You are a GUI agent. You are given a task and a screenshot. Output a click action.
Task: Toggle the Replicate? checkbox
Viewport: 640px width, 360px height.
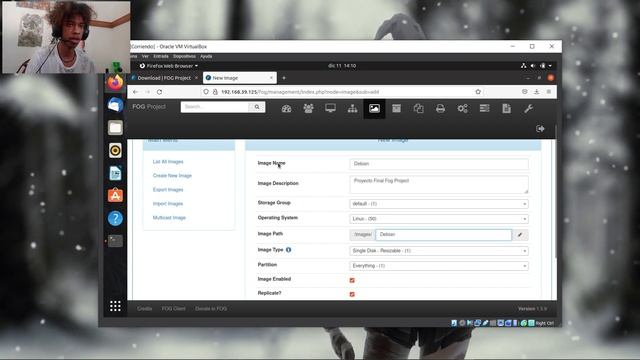pyautogui.click(x=352, y=294)
